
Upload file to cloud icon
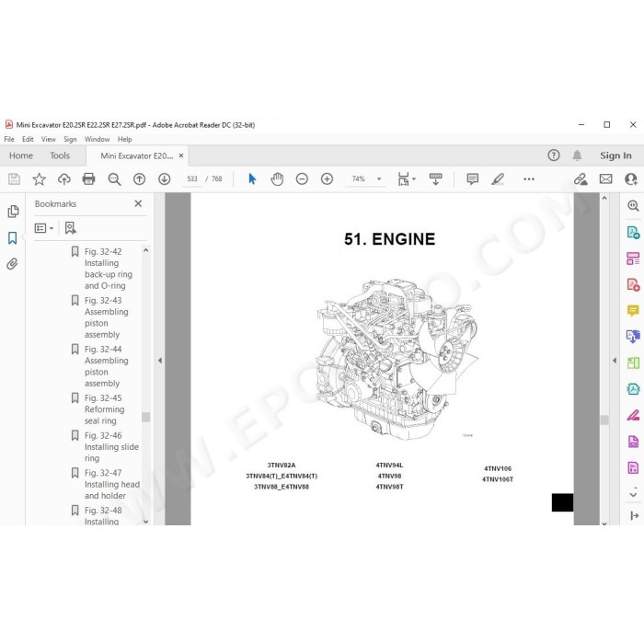pos(64,179)
